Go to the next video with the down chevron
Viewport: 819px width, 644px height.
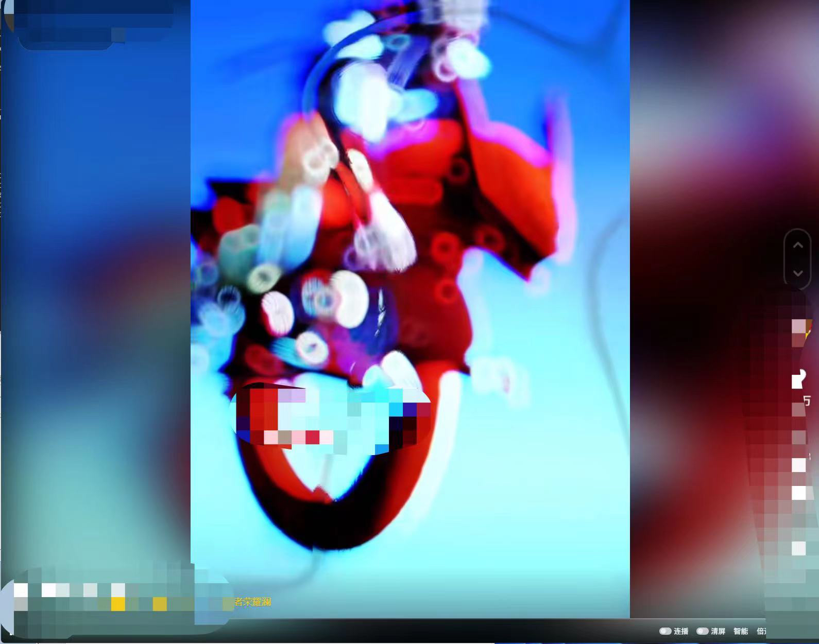coord(797,273)
